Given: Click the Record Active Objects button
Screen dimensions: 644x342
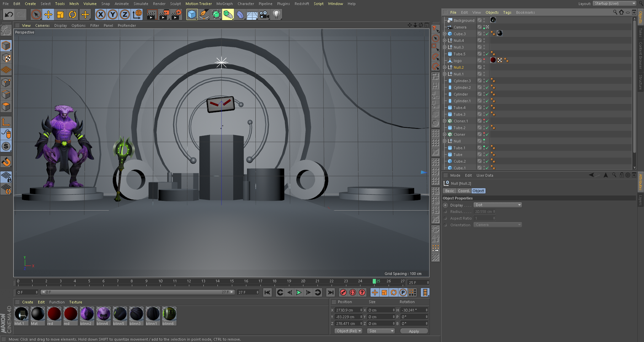Looking at the screenshot, I should (343, 292).
